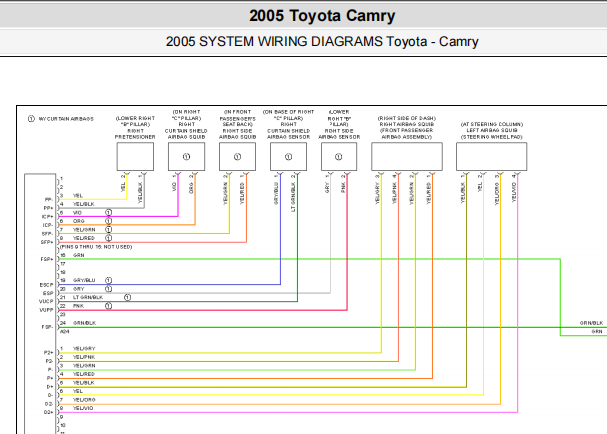Click the "2005 SYSTEM WIRING DIAGRAMS Toyota - Camry" subtitle
Image resolution: width=607 pixels, height=434 pixels.
(x=322, y=41)
